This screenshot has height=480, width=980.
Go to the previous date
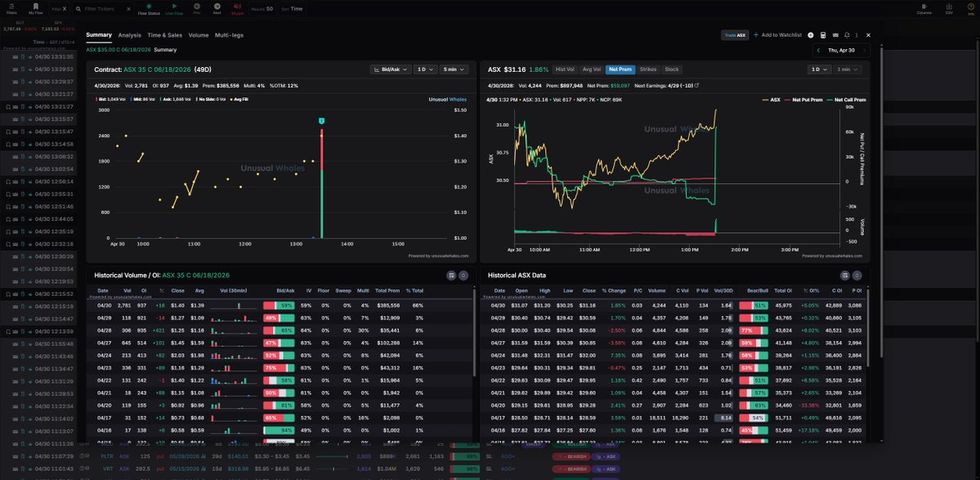tap(819, 50)
